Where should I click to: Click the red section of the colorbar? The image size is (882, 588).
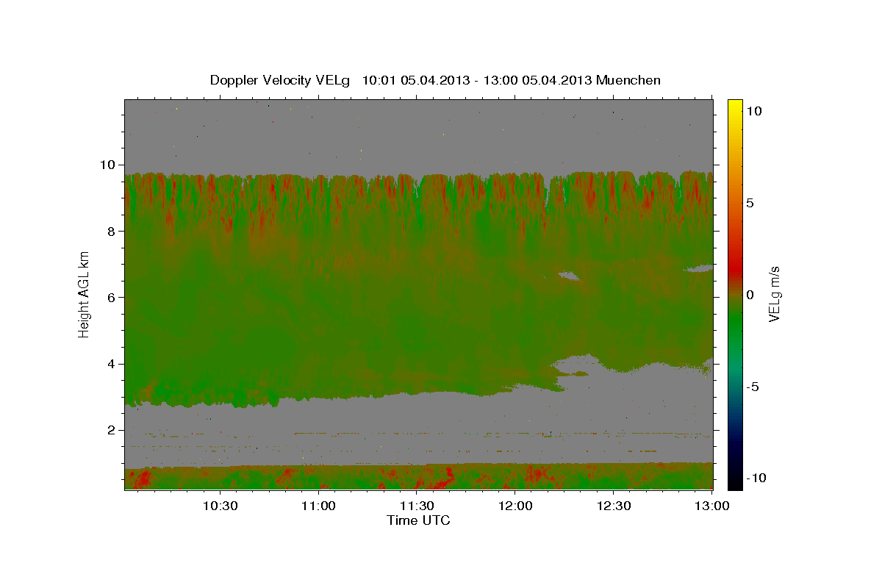point(735,268)
